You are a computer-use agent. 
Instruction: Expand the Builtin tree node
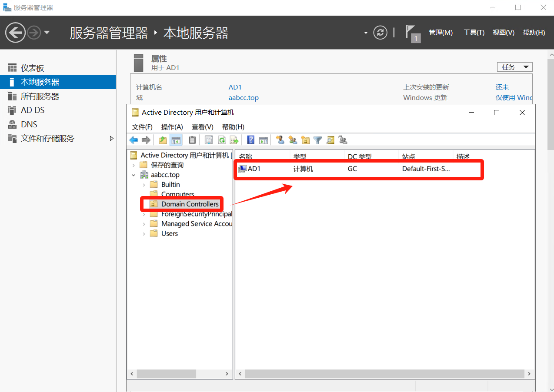tap(144, 185)
